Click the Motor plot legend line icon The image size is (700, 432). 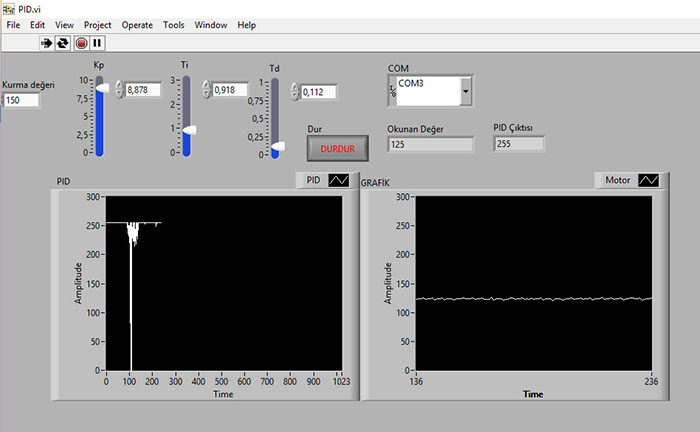[649, 180]
